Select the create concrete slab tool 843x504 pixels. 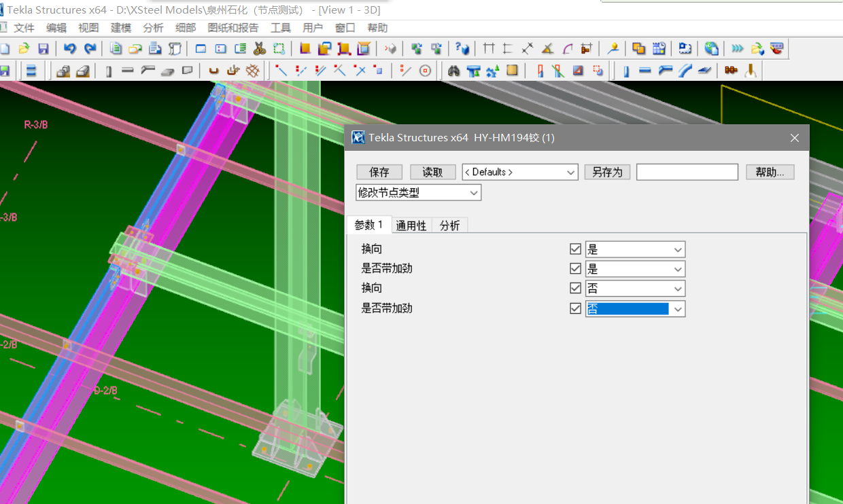(x=168, y=71)
